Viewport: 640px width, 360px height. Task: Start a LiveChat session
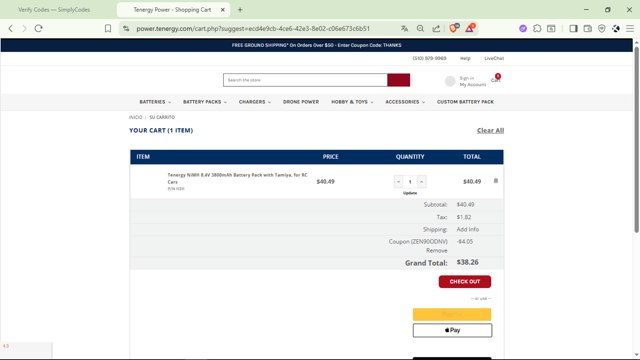tap(494, 58)
